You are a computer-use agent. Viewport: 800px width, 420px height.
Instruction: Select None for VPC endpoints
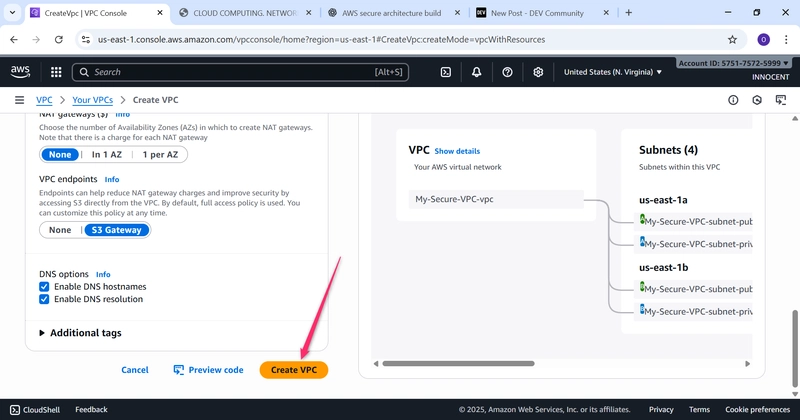tap(60, 230)
